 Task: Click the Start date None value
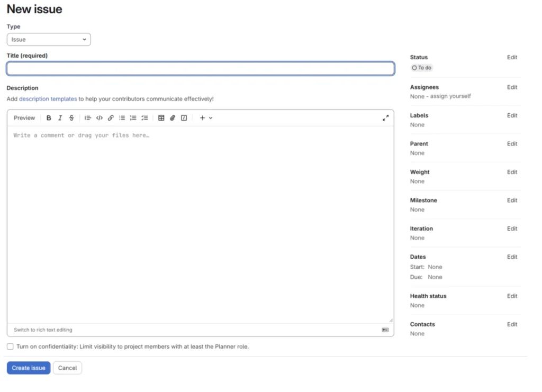click(x=435, y=267)
